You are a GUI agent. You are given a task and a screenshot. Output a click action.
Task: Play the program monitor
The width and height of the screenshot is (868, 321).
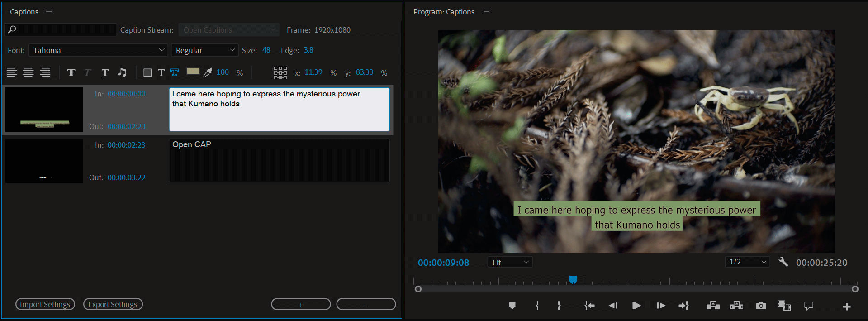pos(636,306)
